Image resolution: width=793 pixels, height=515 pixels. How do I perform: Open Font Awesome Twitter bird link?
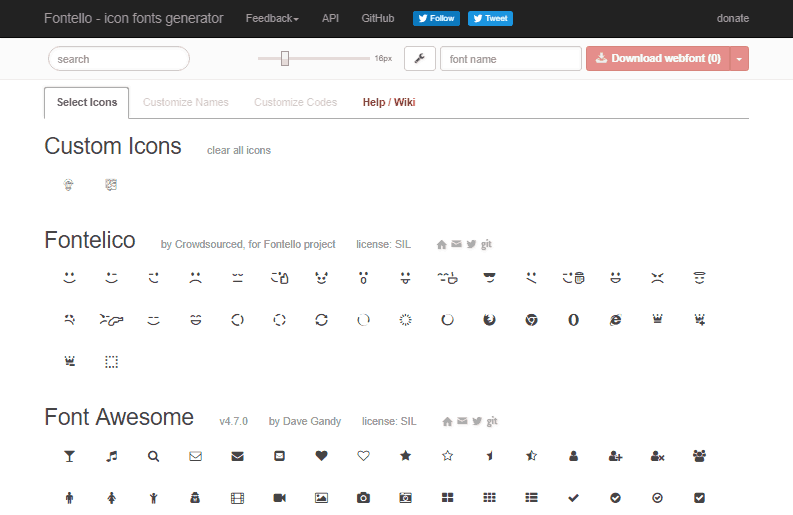pos(477,421)
